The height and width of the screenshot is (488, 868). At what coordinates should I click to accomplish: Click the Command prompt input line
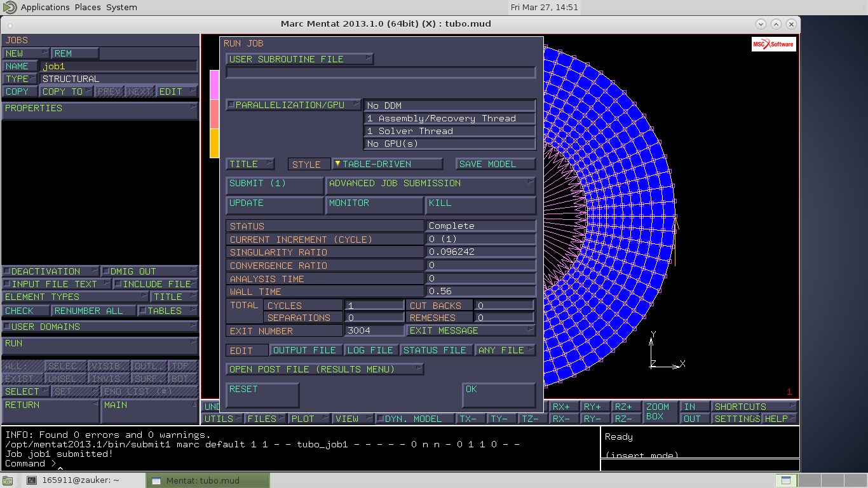tap(300, 464)
